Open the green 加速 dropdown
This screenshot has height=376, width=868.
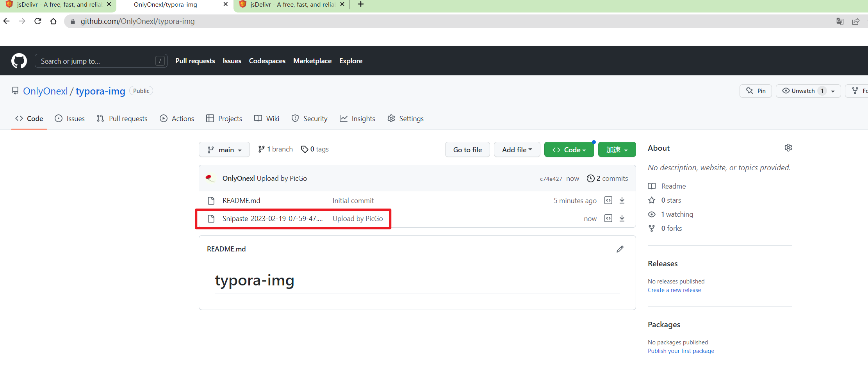coord(617,150)
